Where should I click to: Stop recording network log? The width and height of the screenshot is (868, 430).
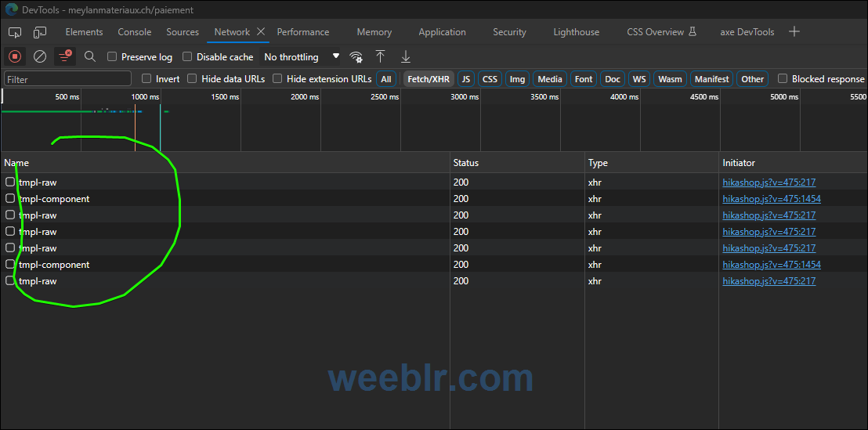click(15, 56)
